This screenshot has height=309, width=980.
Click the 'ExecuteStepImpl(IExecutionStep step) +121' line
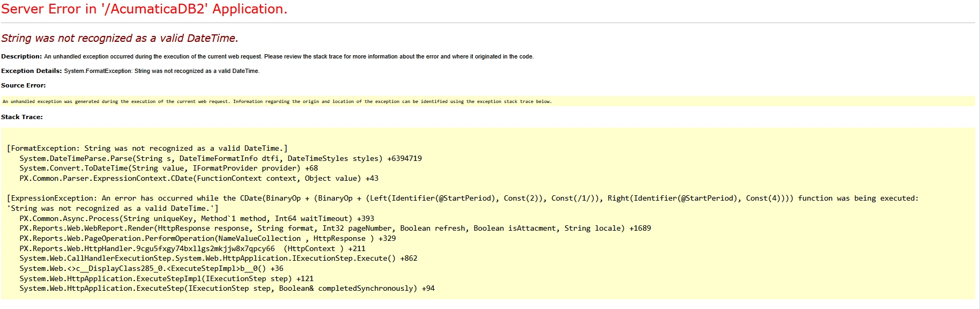click(x=167, y=279)
